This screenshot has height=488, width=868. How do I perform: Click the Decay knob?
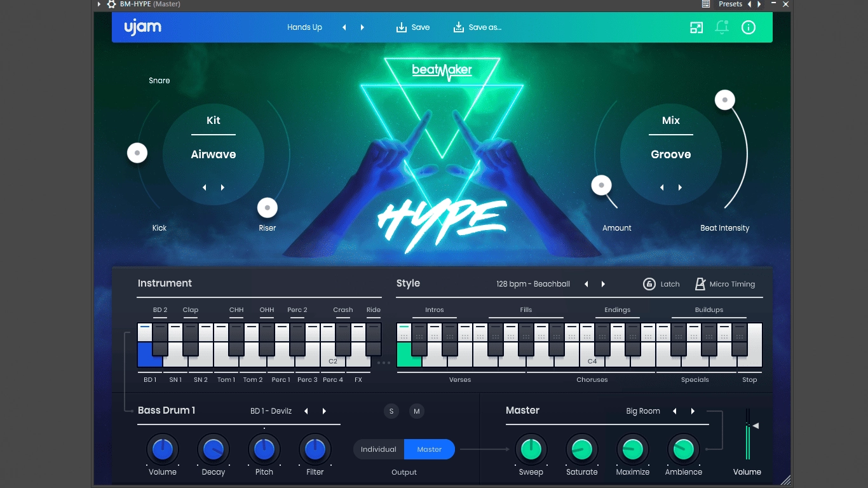[x=214, y=449]
